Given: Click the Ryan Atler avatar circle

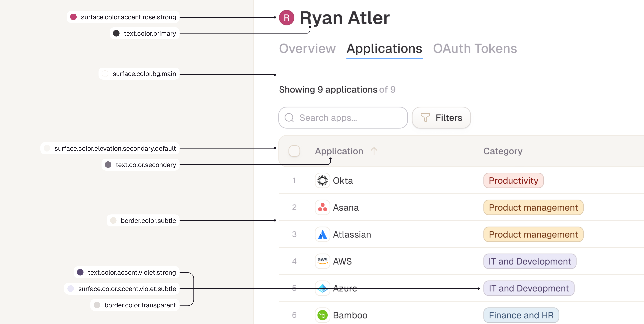Looking at the screenshot, I should 287,17.
